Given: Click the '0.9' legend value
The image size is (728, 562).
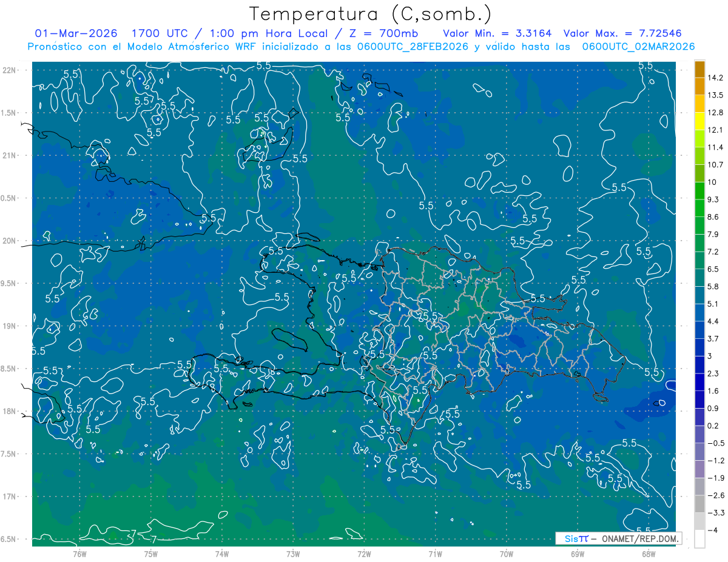Looking at the screenshot, I should (713, 408).
